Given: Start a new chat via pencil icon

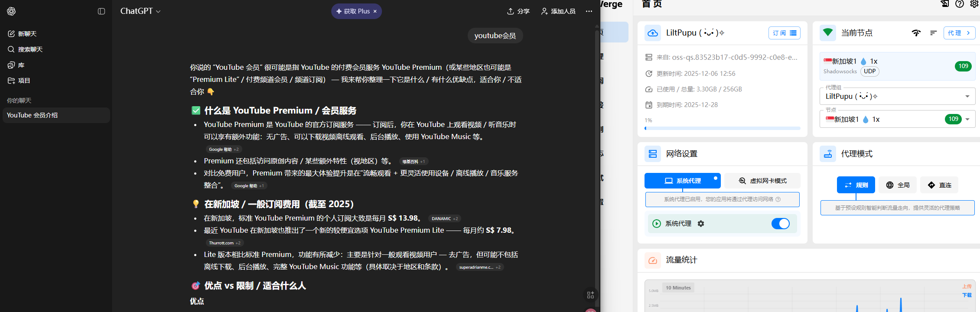Looking at the screenshot, I should [12, 34].
